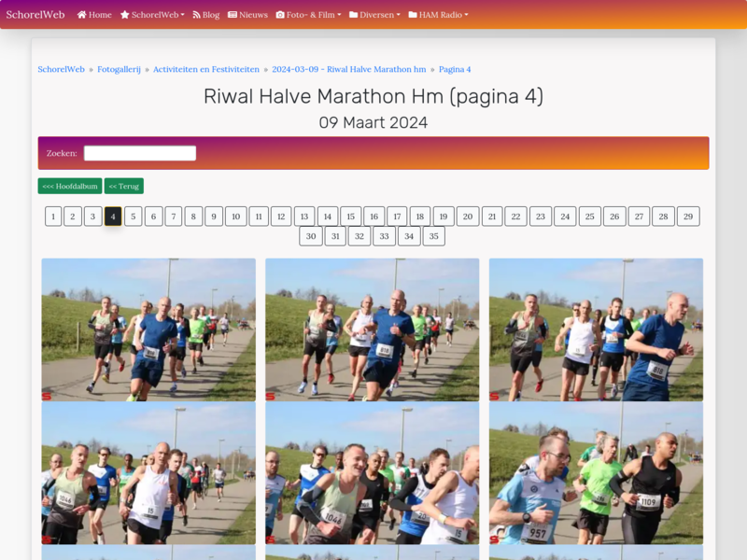
Task: Open first photo with runner in blue shirt
Action: [x=148, y=329]
